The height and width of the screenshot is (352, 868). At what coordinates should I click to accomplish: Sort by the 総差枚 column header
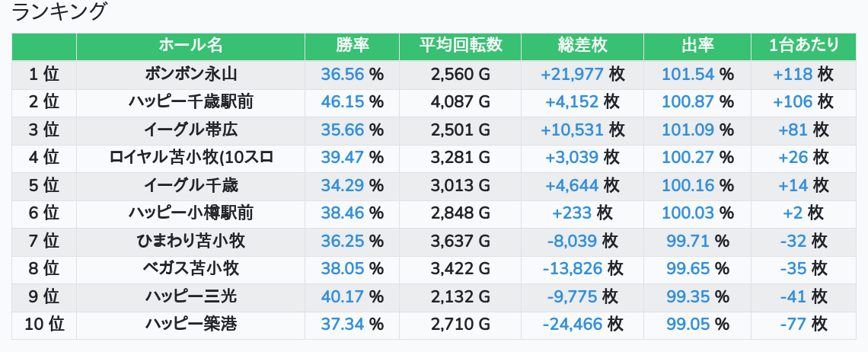[582, 46]
